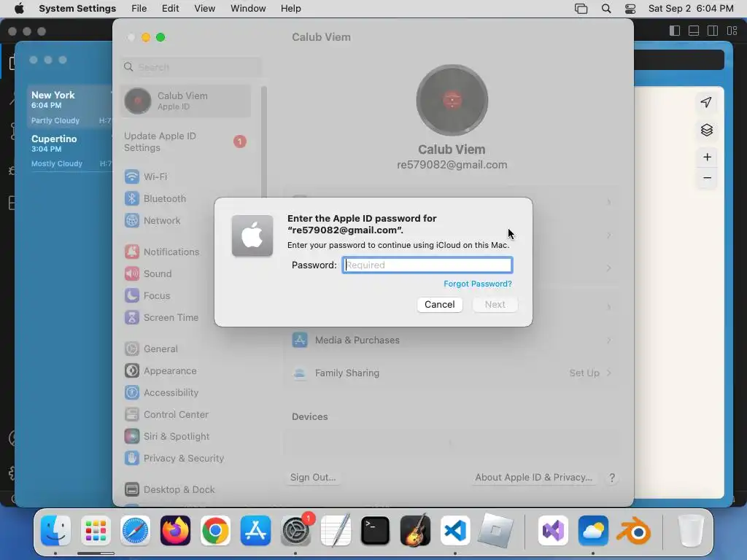Launch Safari from the Dock
The width and height of the screenshot is (747, 560).
[135, 531]
